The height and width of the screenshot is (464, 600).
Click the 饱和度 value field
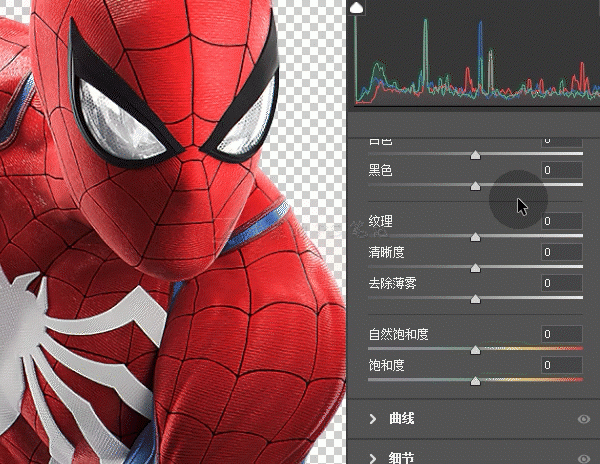point(562,365)
